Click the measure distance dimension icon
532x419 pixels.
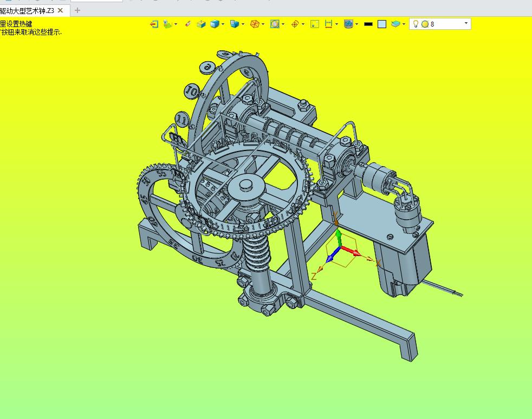pos(328,24)
